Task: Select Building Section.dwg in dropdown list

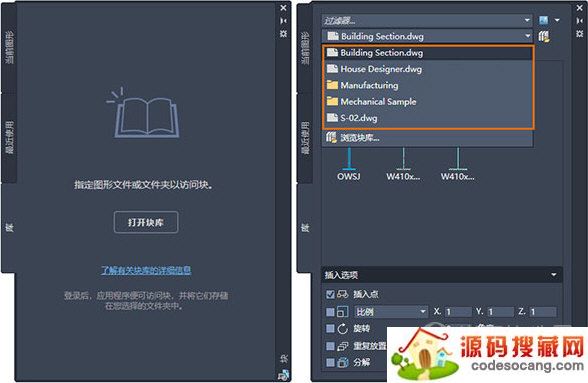Action: [x=428, y=53]
